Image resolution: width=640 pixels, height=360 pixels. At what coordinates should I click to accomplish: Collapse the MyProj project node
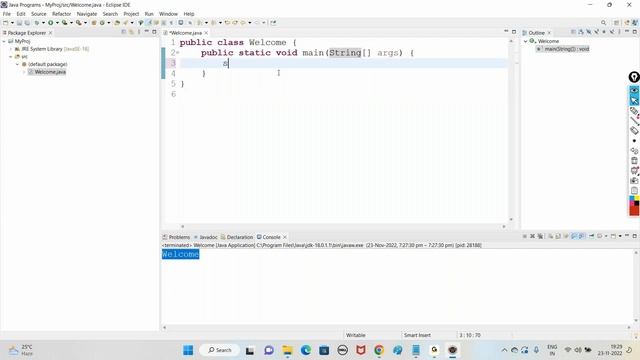[x=4, y=41]
